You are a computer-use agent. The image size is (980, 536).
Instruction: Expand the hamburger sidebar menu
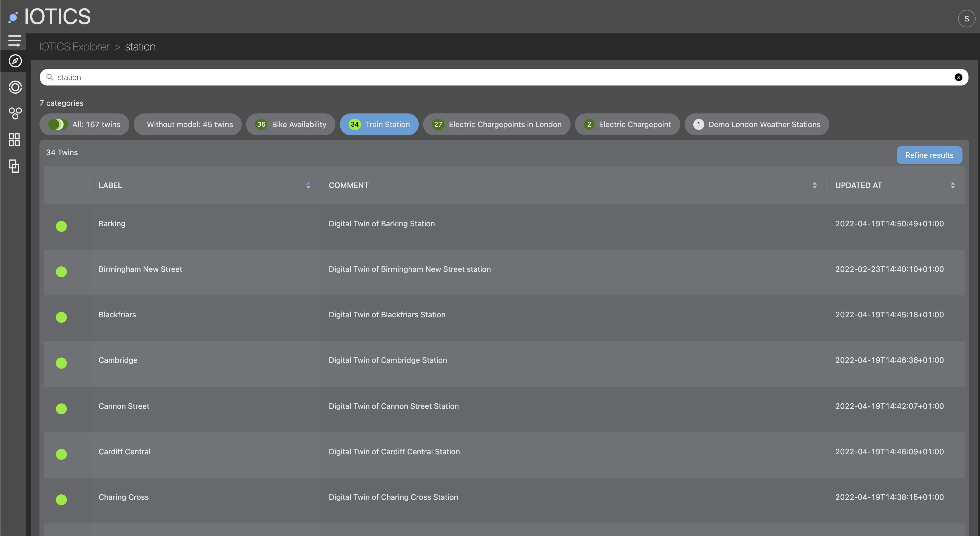(15, 41)
